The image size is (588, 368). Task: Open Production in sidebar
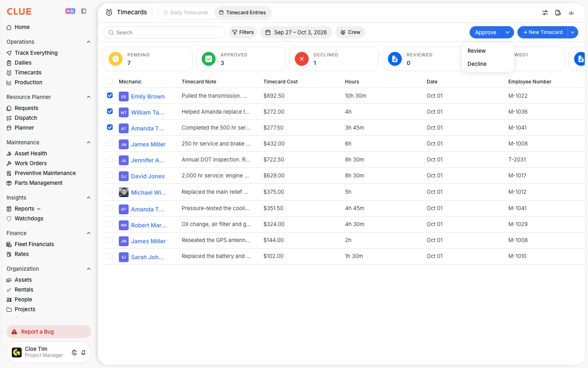[28, 82]
